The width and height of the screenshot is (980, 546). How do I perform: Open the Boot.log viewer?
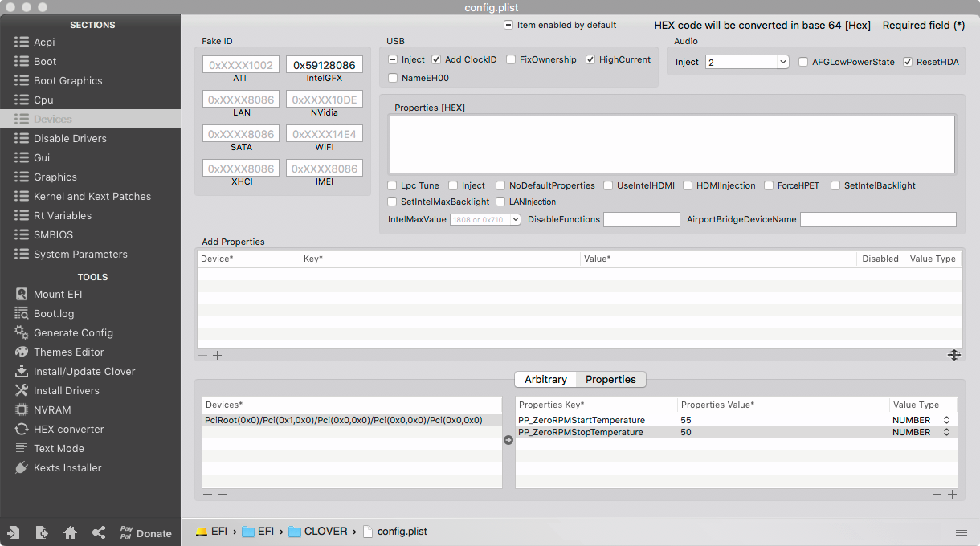click(45, 313)
